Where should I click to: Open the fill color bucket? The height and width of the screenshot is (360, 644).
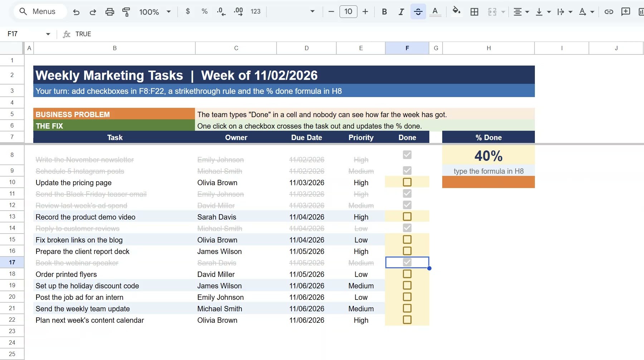point(456,11)
